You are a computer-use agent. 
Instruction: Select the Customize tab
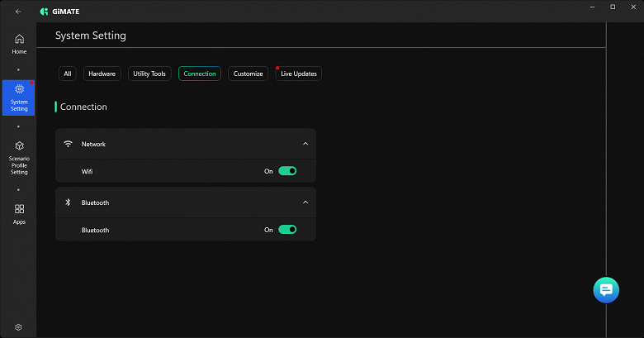pos(248,74)
